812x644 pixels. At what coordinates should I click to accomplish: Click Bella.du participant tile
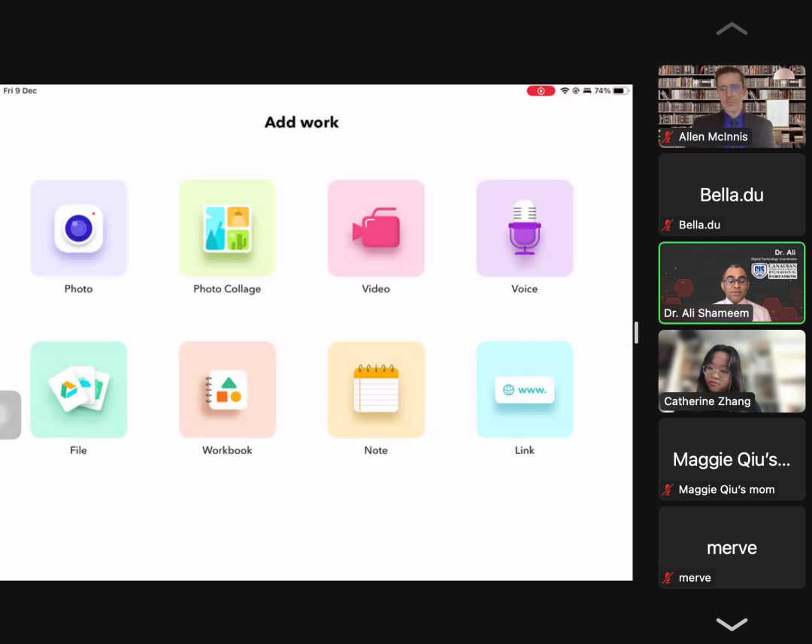(x=732, y=195)
